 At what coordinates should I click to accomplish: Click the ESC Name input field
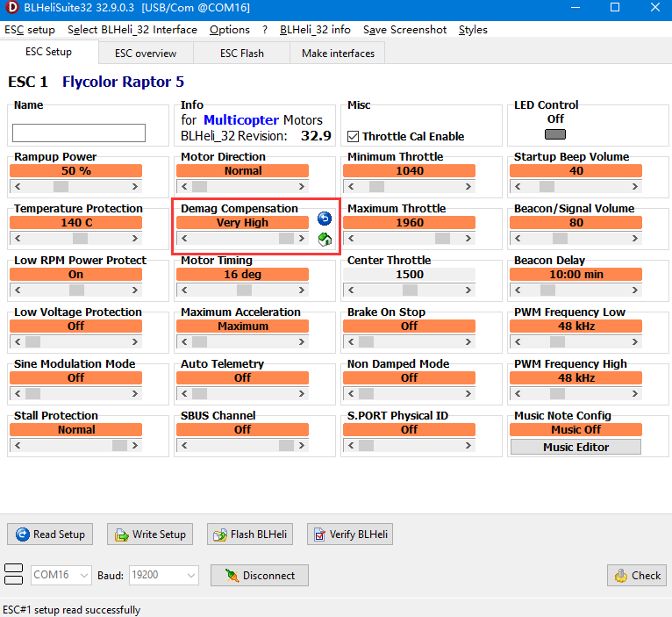tap(79, 133)
